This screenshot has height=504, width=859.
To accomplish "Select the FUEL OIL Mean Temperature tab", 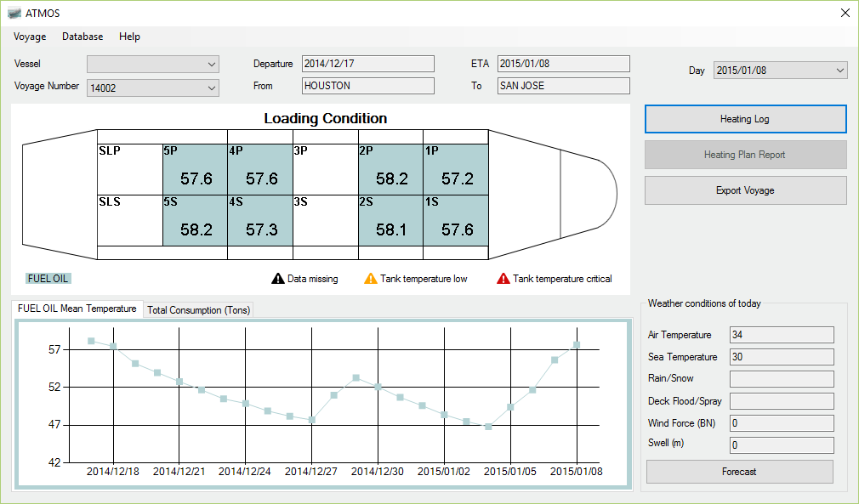I will [77, 309].
